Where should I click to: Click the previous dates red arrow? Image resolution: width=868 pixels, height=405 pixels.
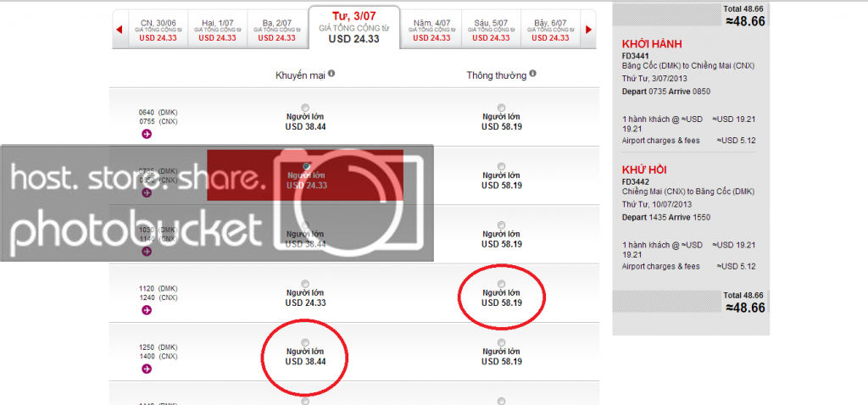(119, 30)
